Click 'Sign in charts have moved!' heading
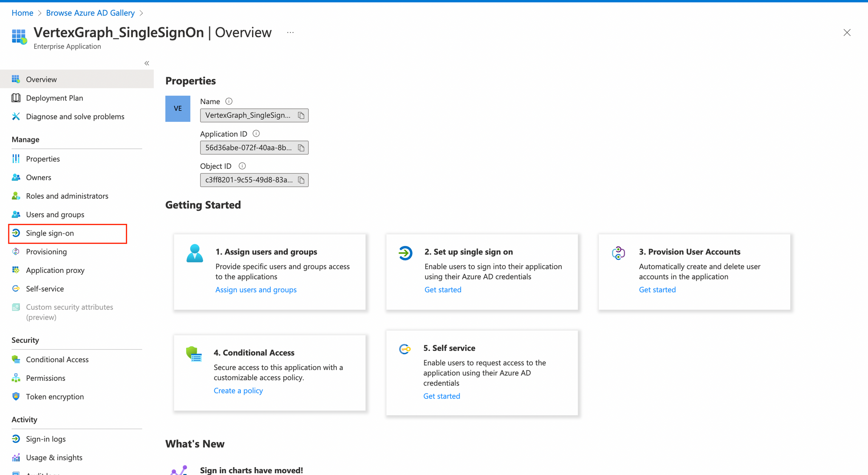This screenshot has width=868, height=475. pos(252,470)
